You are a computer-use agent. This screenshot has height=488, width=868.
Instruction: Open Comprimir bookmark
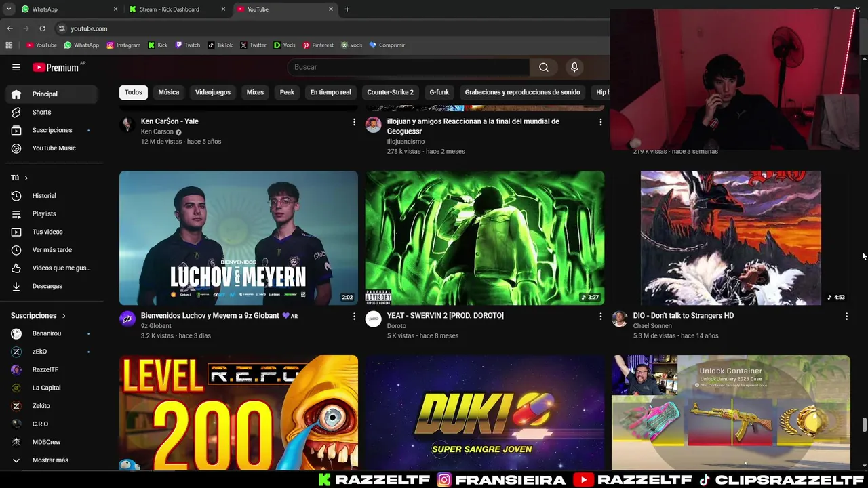click(387, 45)
